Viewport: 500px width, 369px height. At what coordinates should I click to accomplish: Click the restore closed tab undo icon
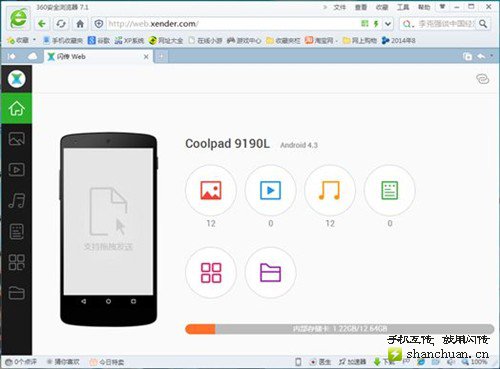tap(481, 57)
